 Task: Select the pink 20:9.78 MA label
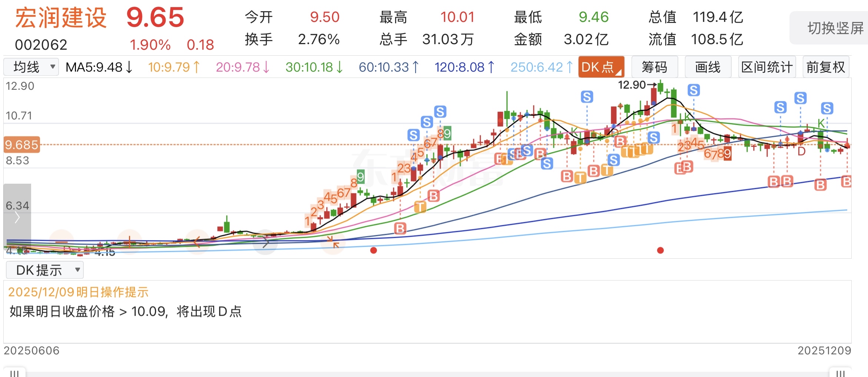click(243, 67)
